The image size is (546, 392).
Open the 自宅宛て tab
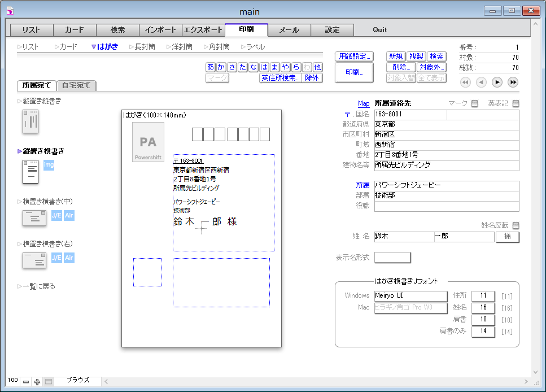(77, 86)
